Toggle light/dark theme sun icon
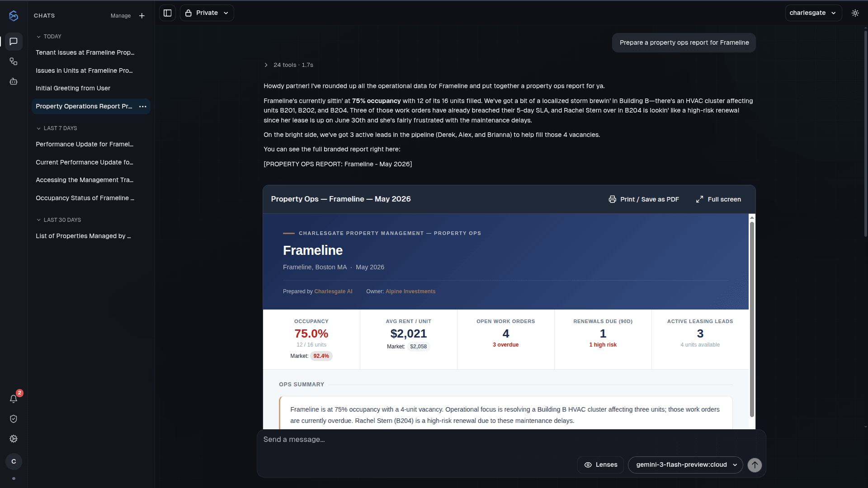Screen dimensions: 868x488 (855, 13)
